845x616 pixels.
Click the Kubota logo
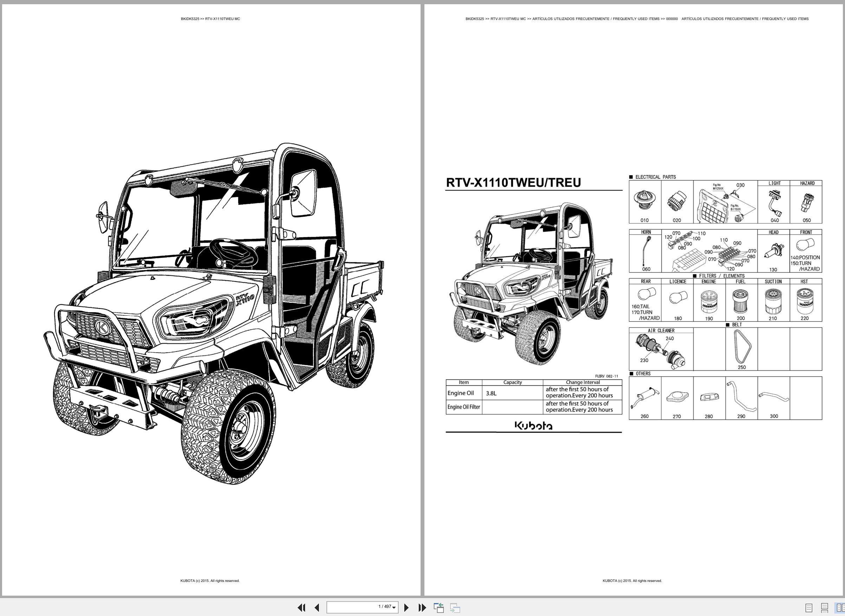click(533, 425)
